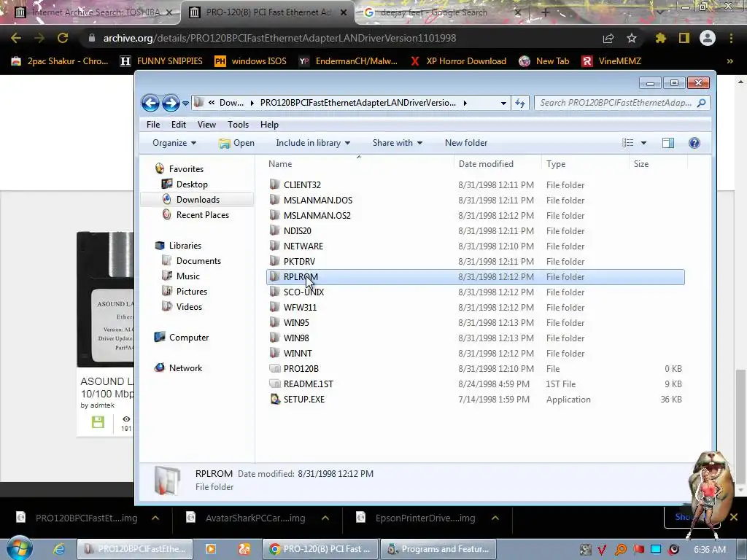Select the MSLANMAN.DOS folder icon
The image size is (747, 560).
click(x=274, y=200)
